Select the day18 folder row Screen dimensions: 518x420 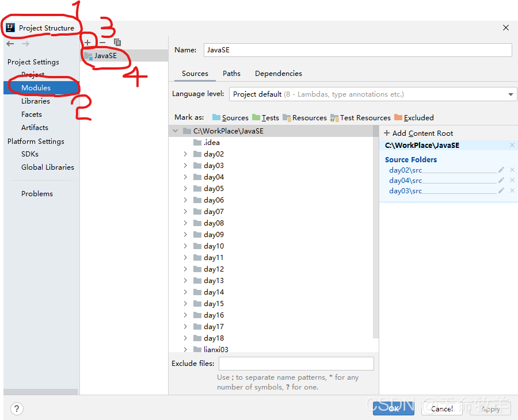coord(271,338)
